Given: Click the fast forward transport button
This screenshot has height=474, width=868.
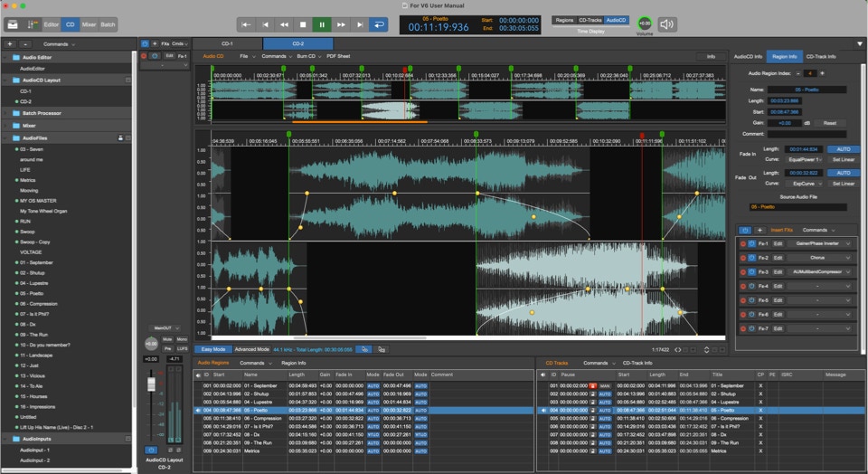Looking at the screenshot, I should click(x=341, y=24).
